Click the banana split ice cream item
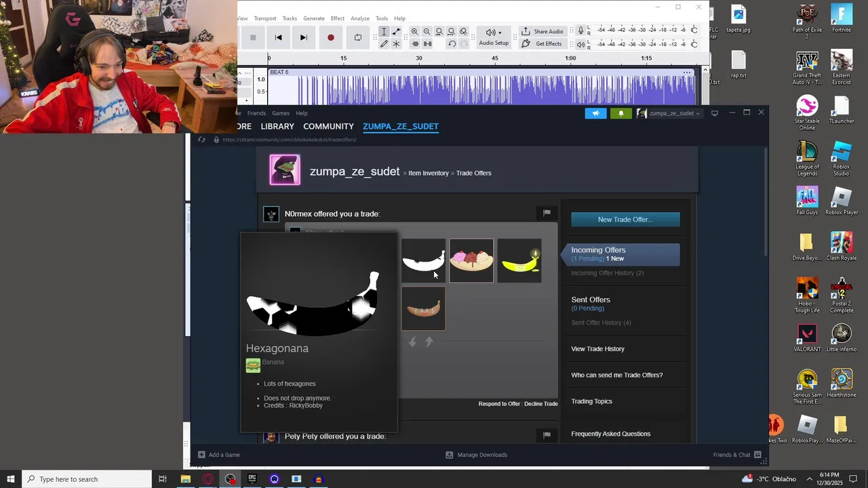This screenshot has height=488, width=868. tap(471, 260)
